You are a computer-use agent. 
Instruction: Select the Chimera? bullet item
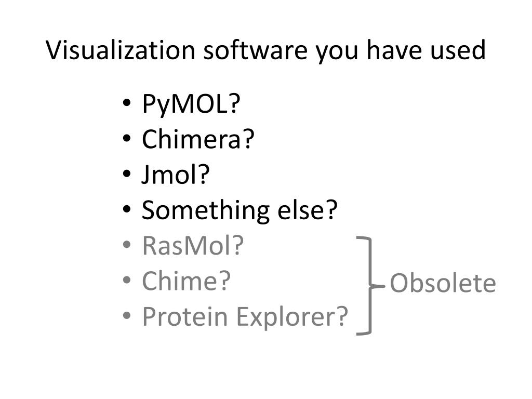tap(198, 139)
